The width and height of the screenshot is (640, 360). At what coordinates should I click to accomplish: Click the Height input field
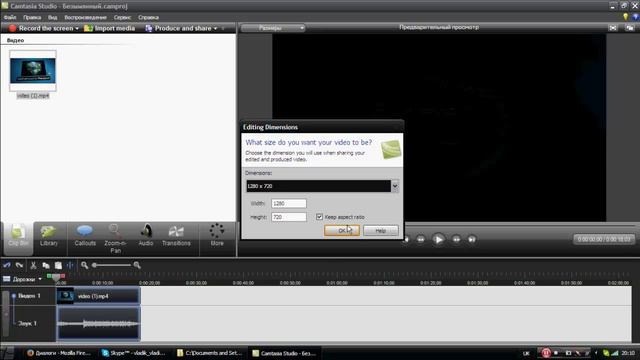click(x=289, y=217)
